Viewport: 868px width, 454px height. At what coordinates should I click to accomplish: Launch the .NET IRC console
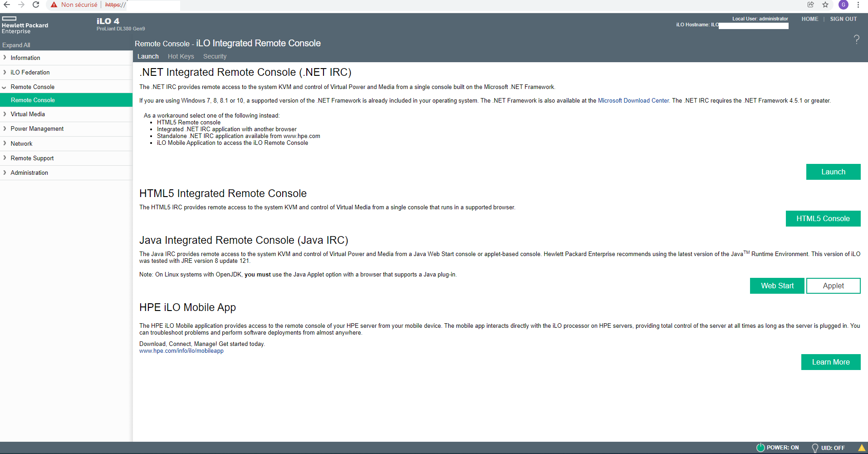(x=833, y=172)
